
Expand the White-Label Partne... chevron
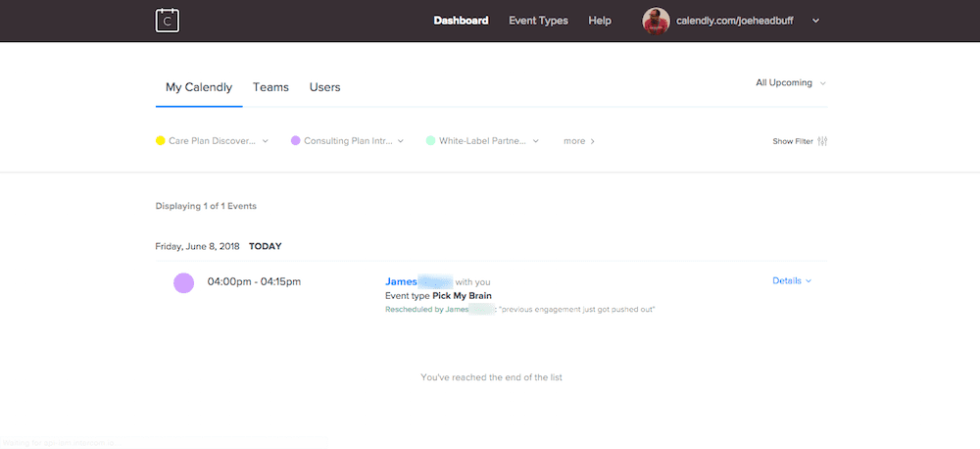(536, 141)
